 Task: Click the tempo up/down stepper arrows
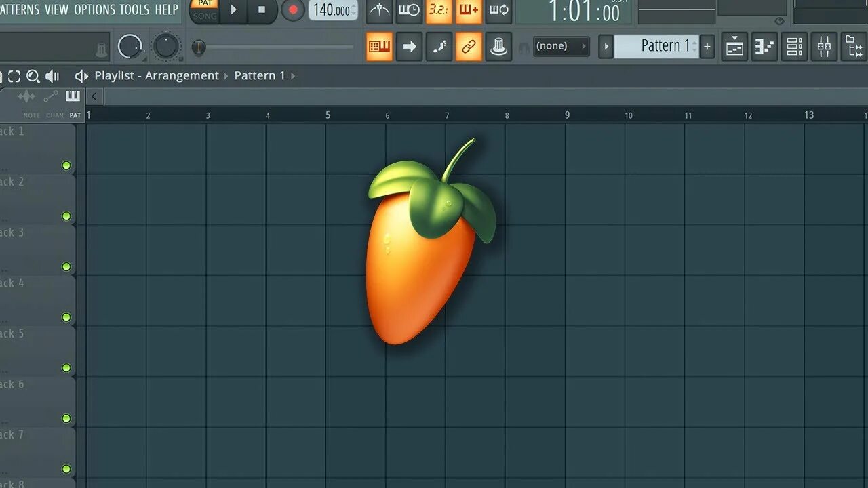click(x=354, y=10)
